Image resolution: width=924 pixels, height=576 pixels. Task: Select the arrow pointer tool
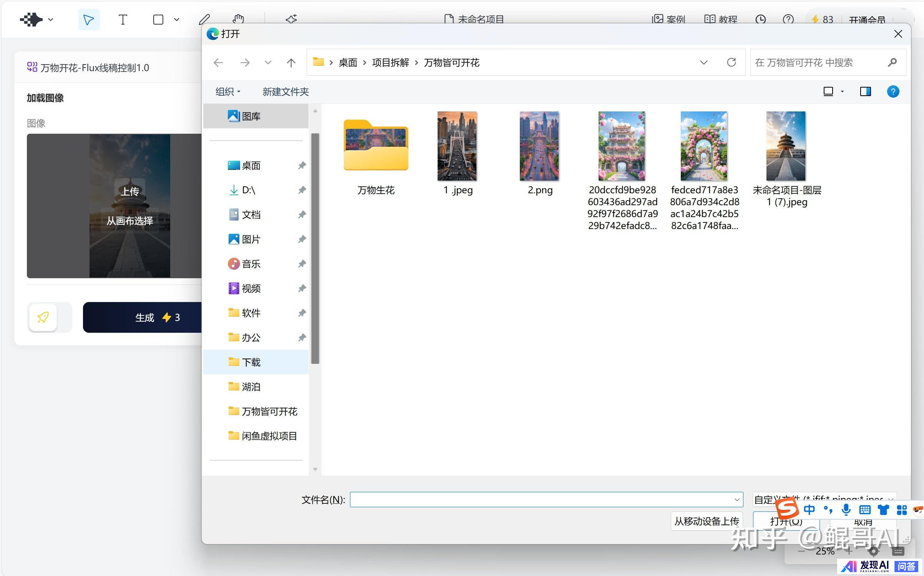tap(89, 20)
